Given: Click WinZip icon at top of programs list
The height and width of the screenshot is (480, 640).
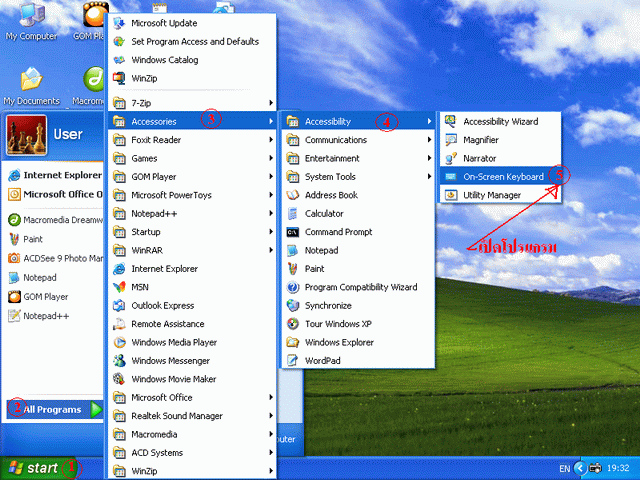Looking at the screenshot, I should click(x=119, y=78).
